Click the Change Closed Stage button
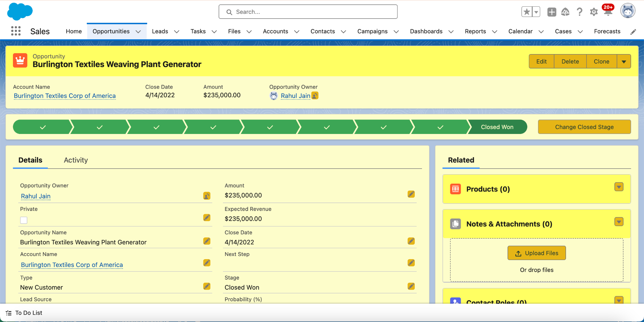This screenshot has height=322, width=644. pos(584,127)
